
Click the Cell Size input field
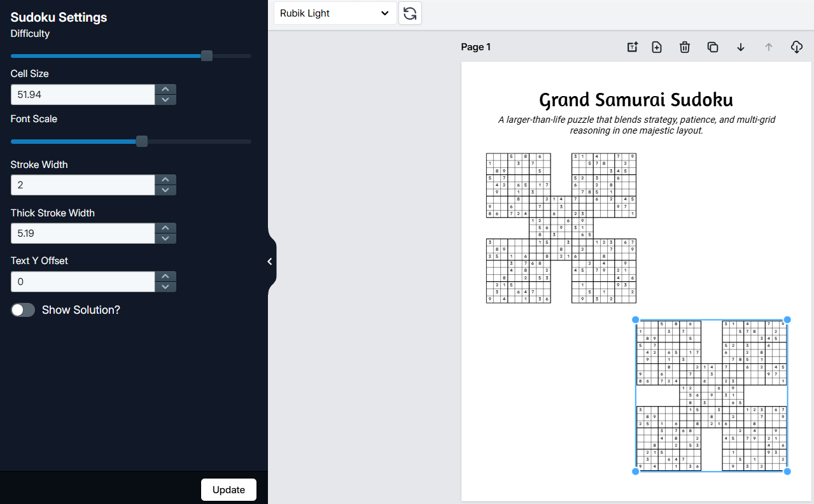click(83, 95)
